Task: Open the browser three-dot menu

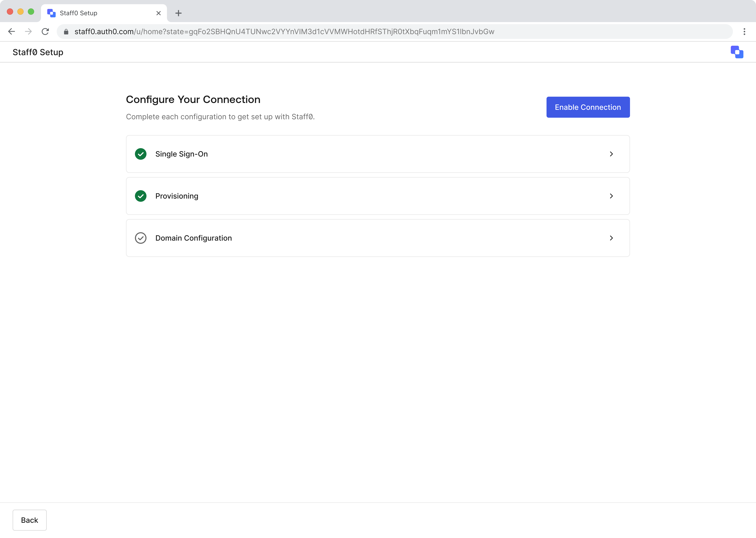Action: coord(744,32)
